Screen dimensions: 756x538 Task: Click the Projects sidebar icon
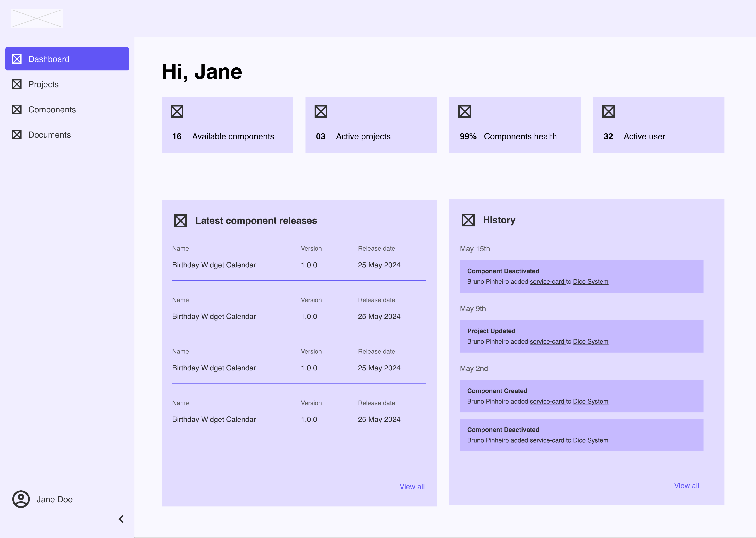[17, 84]
